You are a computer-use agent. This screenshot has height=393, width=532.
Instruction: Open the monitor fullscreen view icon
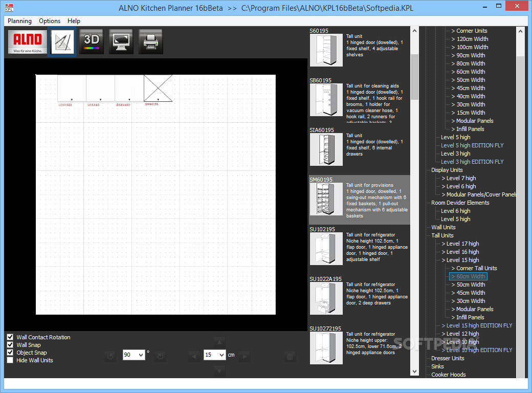click(x=121, y=42)
